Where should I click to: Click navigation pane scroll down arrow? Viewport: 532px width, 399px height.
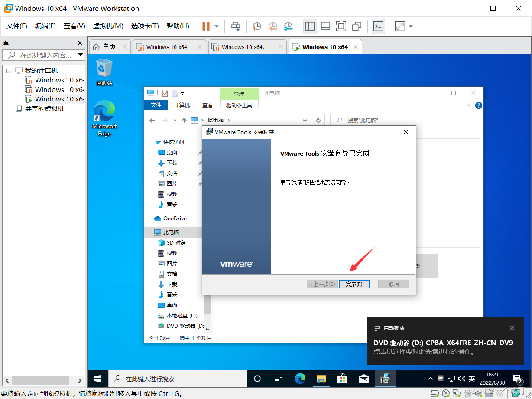coord(208,330)
